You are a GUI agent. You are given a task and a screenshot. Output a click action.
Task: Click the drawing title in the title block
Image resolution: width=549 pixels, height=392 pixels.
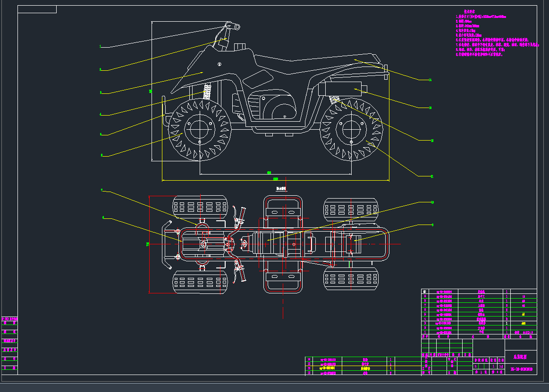click(520, 357)
